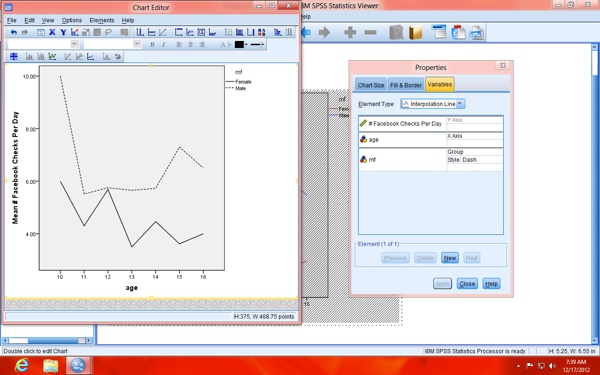Click the show legend icon
The image size is (600, 375).
click(262, 33)
